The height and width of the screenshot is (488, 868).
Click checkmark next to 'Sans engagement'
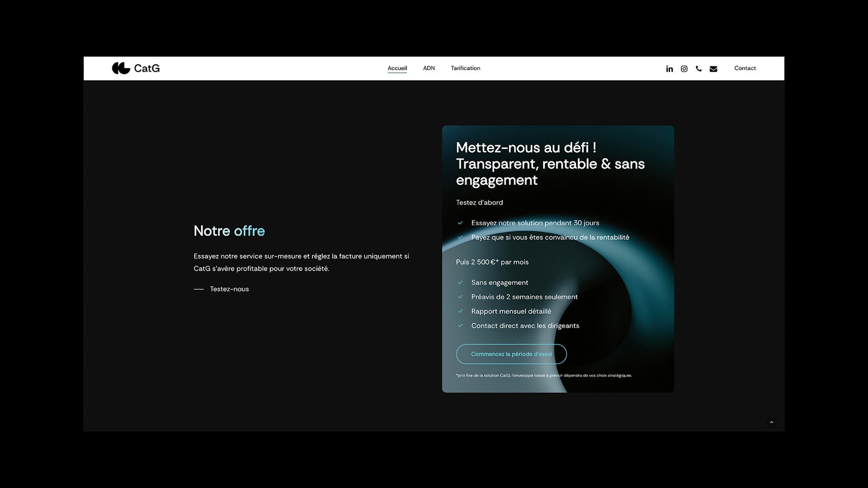pos(460,282)
